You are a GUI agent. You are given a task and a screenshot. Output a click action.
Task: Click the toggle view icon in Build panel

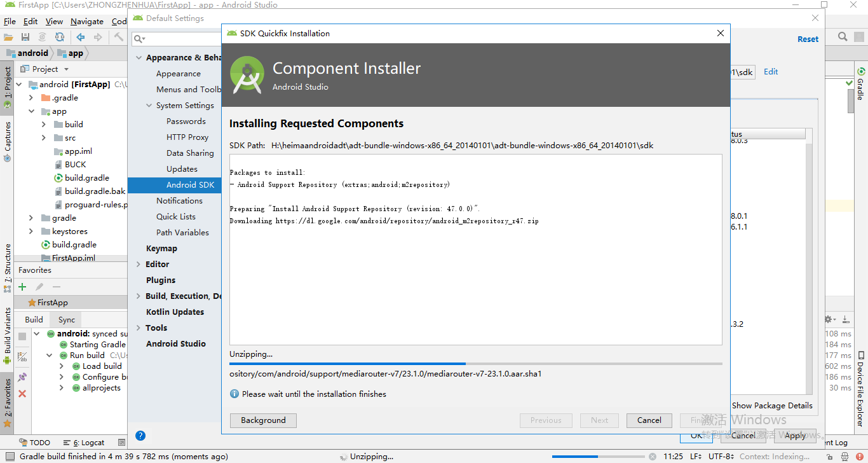coord(22,357)
